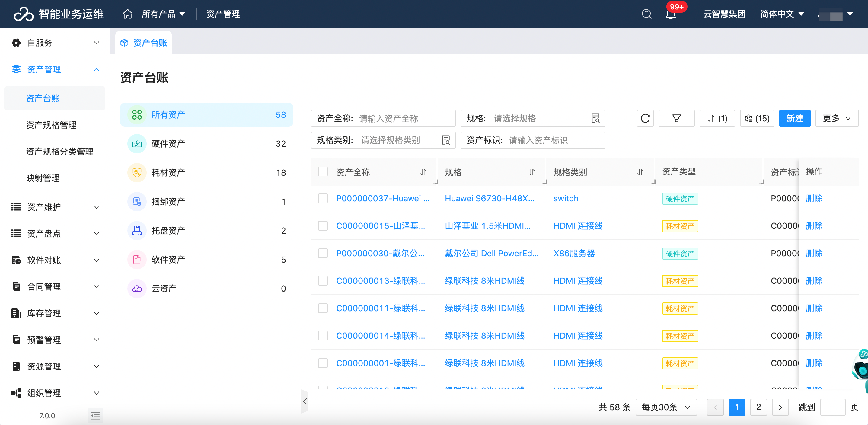Click the 资产全称 search input field
Image resolution: width=868 pixels, height=425 pixels.
pyautogui.click(x=404, y=119)
